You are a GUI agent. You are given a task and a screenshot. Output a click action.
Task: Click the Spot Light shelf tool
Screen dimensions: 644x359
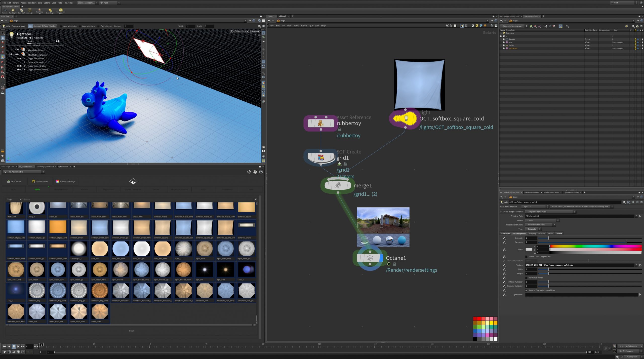[x=21, y=11]
